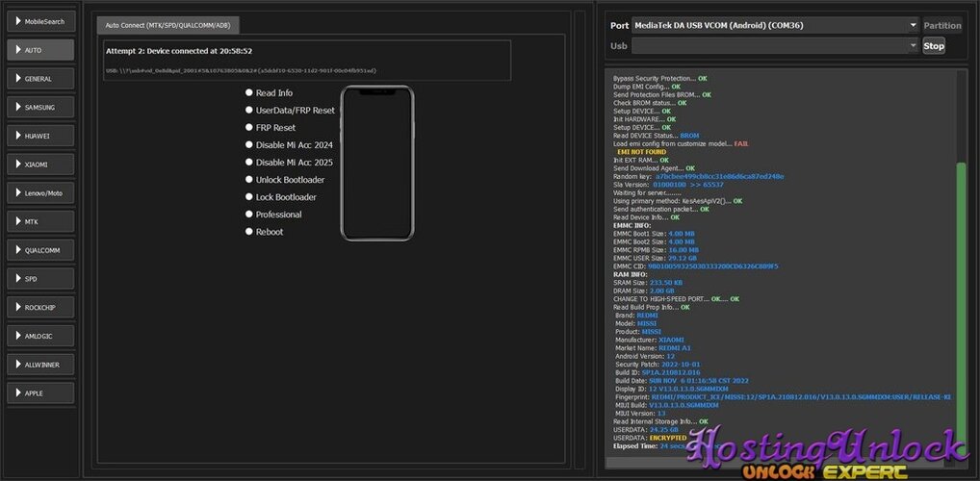The width and height of the screenshot is (980, 481).
Task: Click the USB device path text
Action: 242,70
